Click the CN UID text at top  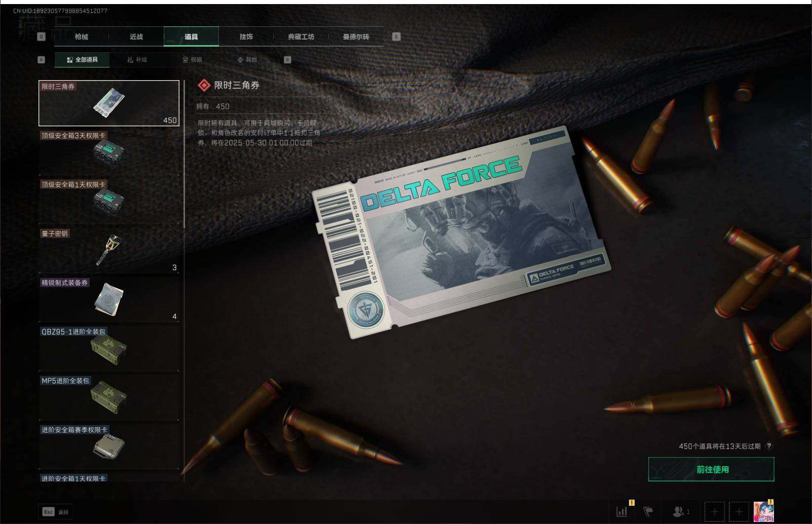[x=60, y=11]
